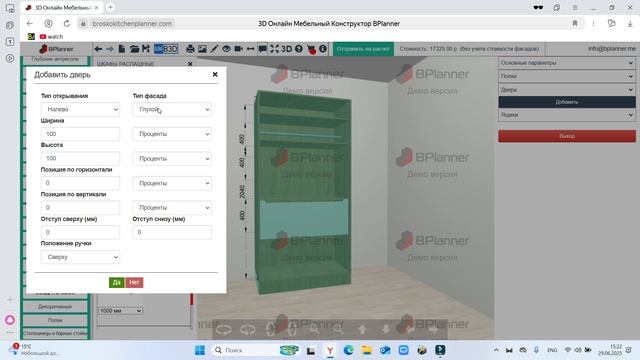The height and width of the screenshot is (360, 640).
Task: Click the Отправить на расчет button
Action: 363,49
